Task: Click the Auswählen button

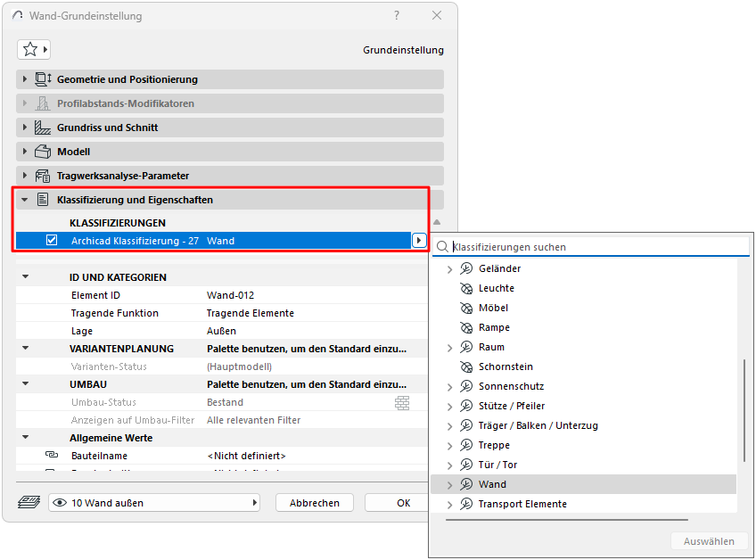Action: pyautogui.click(x=709, y=541)
